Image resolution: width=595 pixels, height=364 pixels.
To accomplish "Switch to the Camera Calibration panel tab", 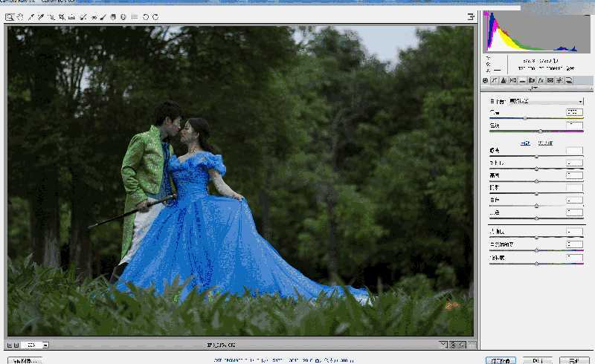I will pos(550,80).
